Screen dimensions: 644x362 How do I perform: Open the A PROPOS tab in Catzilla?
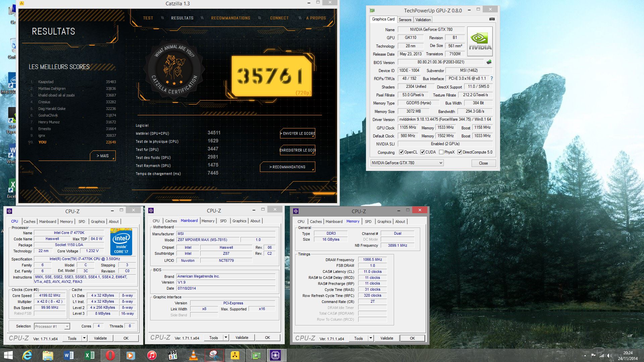click(316, 18)
